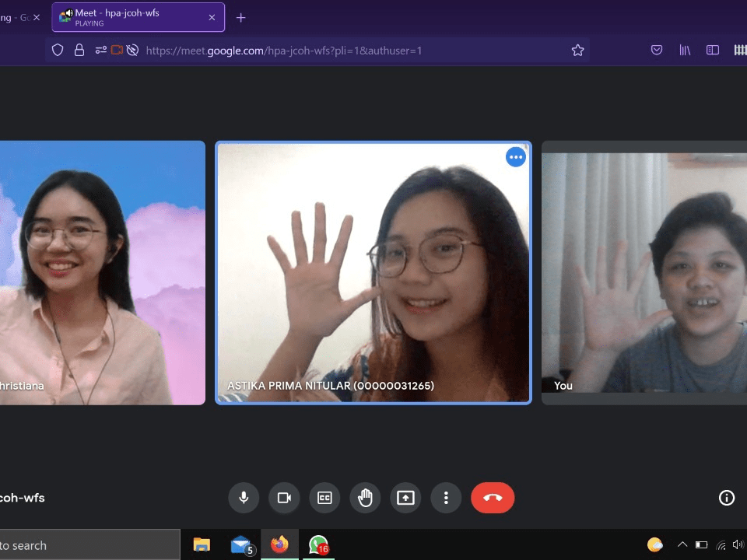747x560 pixels.
Task: Toggle closed captions in the meeting
Action: click(324, 498)
